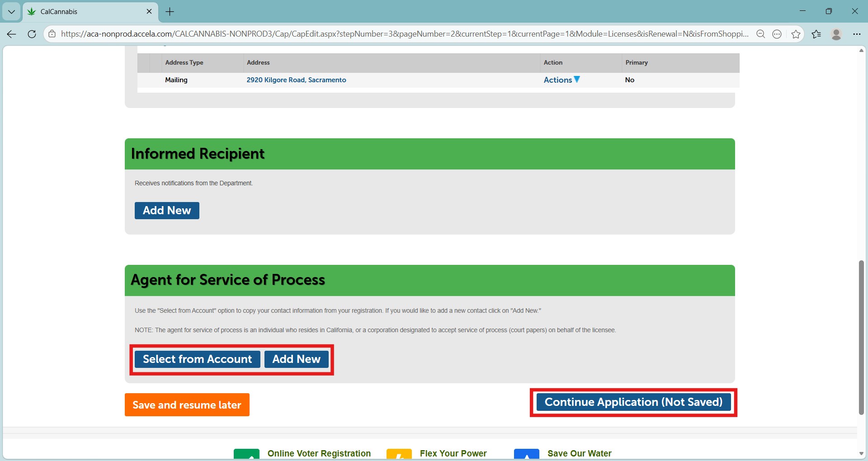This screenshot has width=868, height=461.
Task: Click the address bar URL field
Action: (405, 34)
